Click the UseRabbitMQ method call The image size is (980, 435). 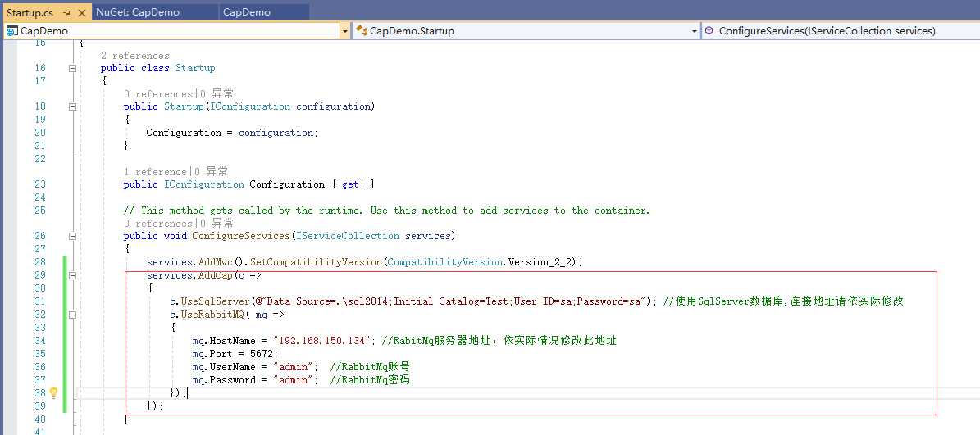pos(212,315)
